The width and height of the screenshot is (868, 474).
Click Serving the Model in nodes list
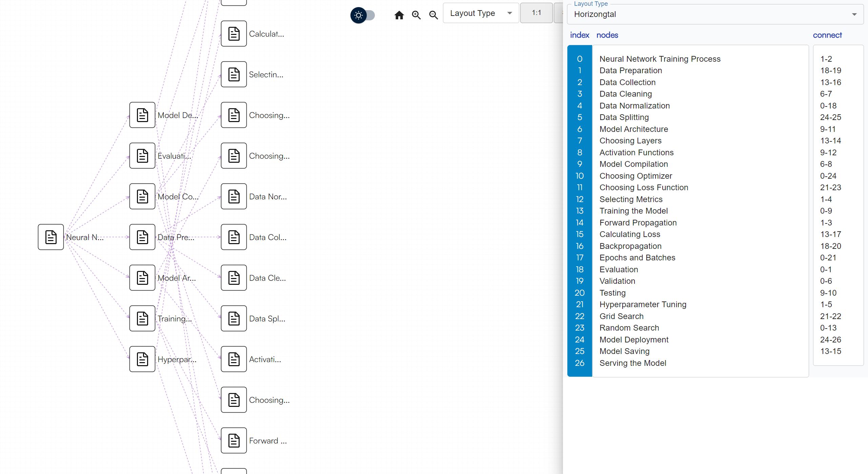point(633,363)
